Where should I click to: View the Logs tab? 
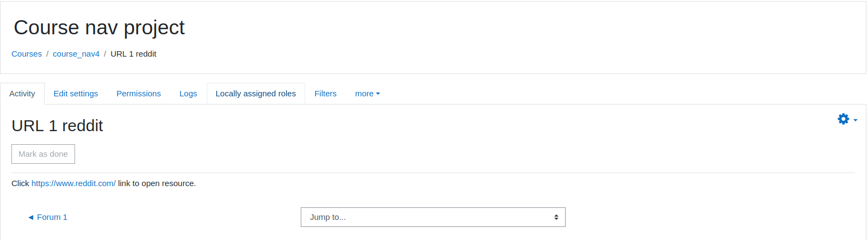(188, 94)
